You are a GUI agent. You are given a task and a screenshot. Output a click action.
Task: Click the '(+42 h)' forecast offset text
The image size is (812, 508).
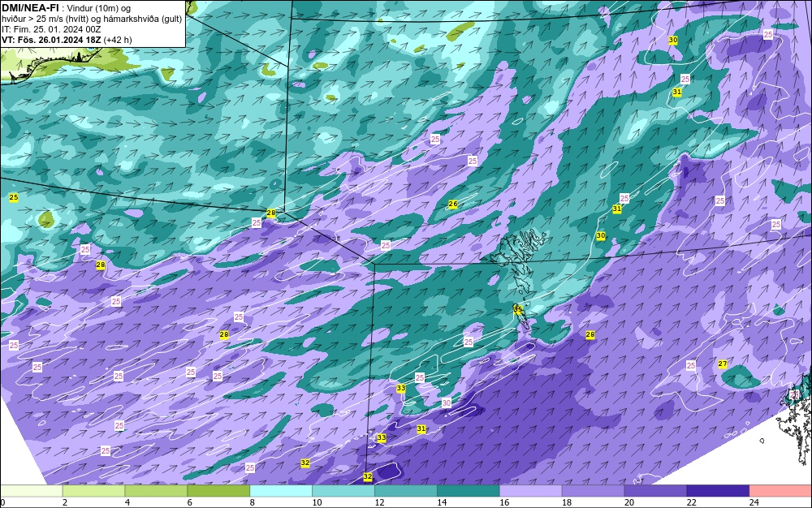118,40
